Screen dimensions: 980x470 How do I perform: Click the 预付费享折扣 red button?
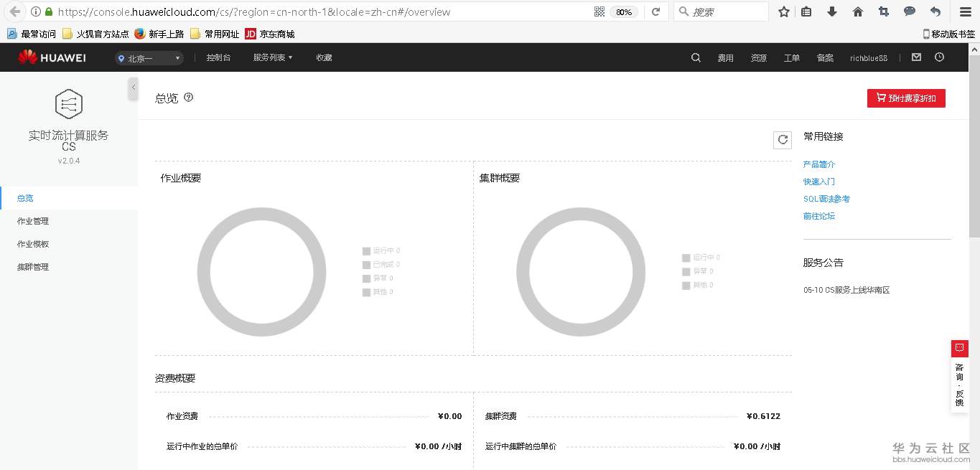click(906, 98)
